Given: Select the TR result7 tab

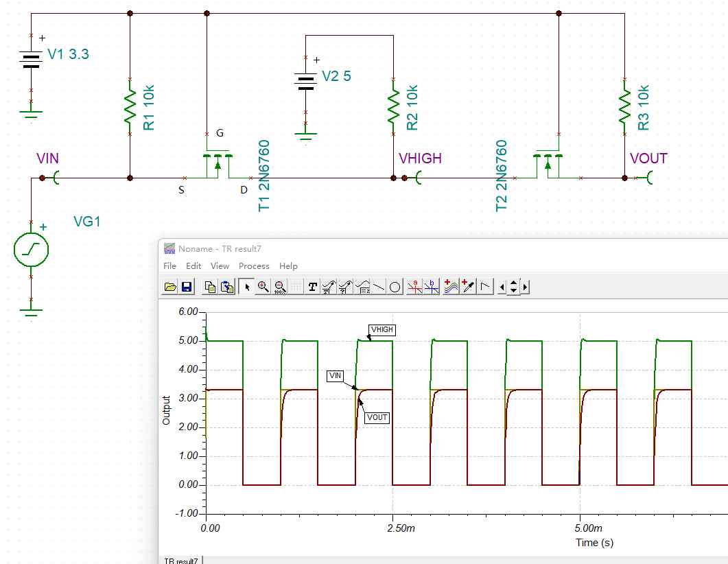Looking at the screenshot, I should [x=181, y=561].
